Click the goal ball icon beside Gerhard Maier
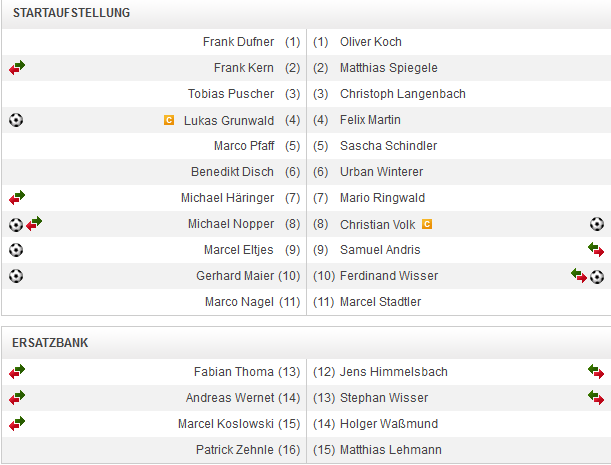The height and width of the screenshot is (465, 611). click(16, 276)
